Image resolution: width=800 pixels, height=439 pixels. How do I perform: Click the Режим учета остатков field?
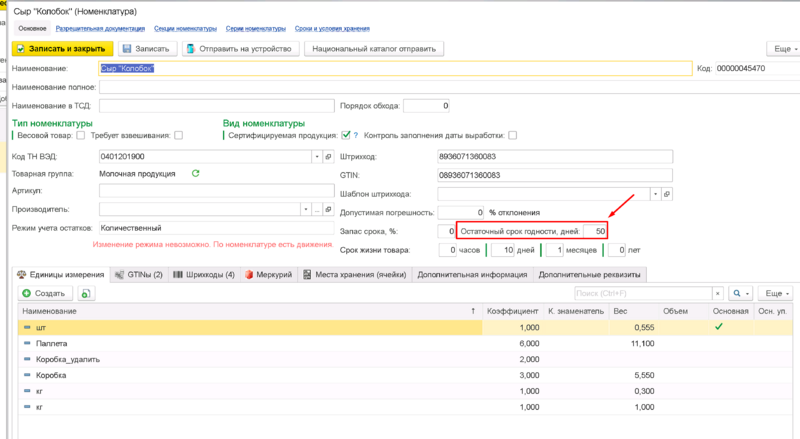coord(217,228)
